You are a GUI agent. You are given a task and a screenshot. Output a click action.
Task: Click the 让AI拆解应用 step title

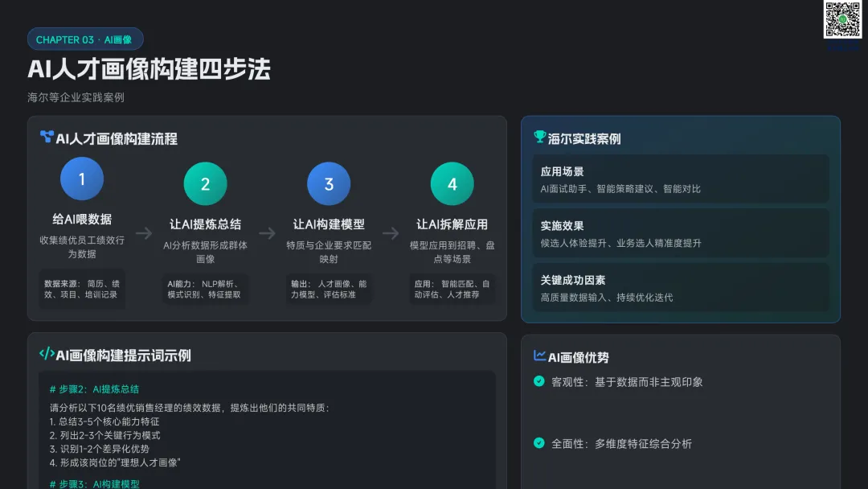click(x=452, y=224)
